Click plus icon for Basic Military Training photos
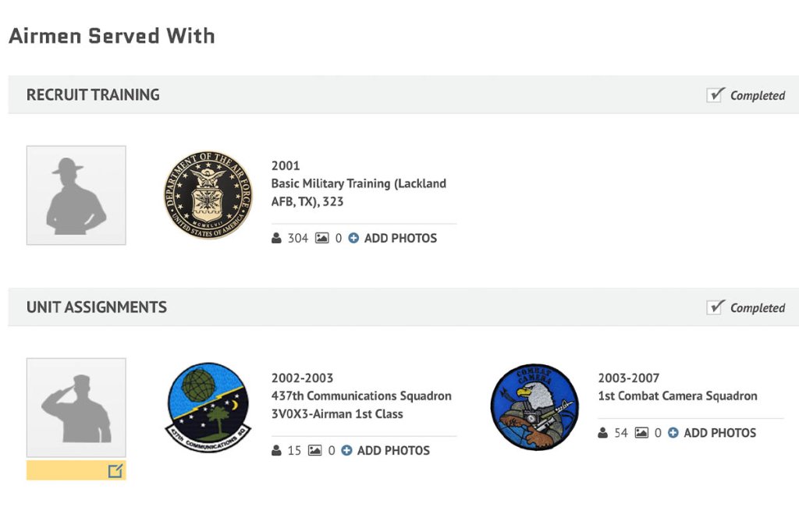 pos(353,238)
